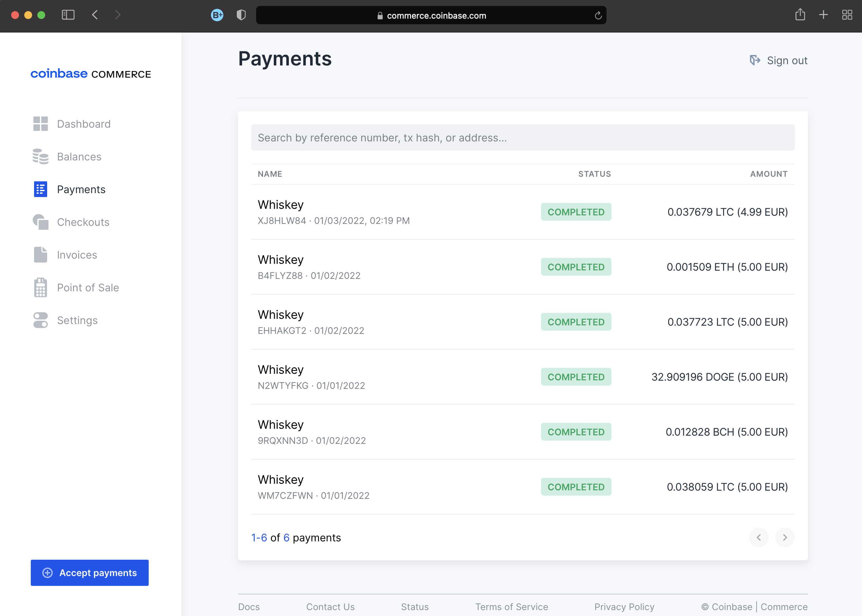Click the previous page left chevron
The width and height of the screenshot is (862, 616).
759,537
